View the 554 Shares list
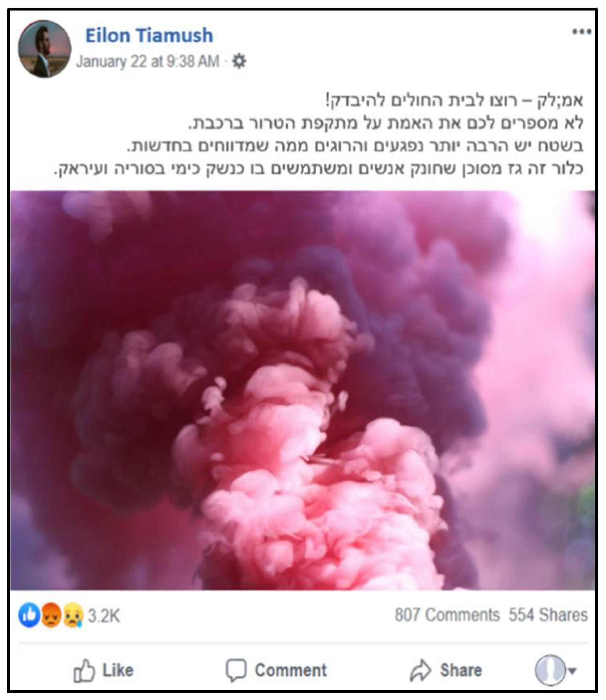This screenshot has height=700, width=606. point(548,615)
